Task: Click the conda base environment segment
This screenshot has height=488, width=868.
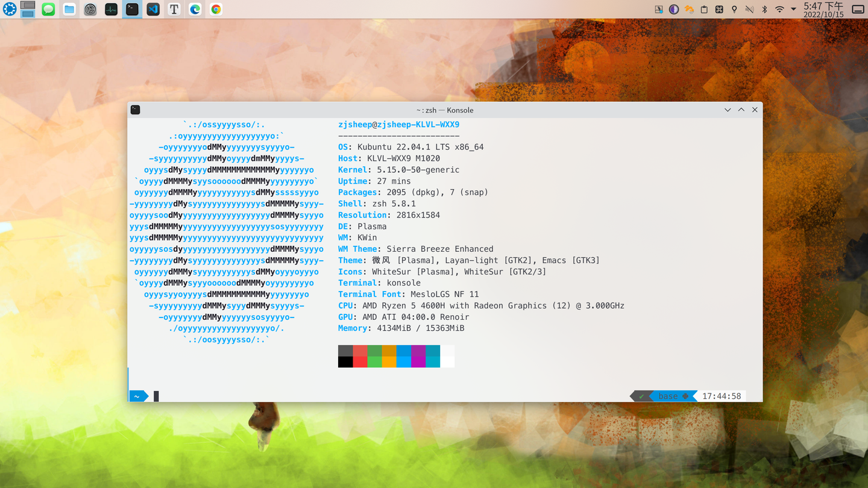Action: (x=673, y=396)
